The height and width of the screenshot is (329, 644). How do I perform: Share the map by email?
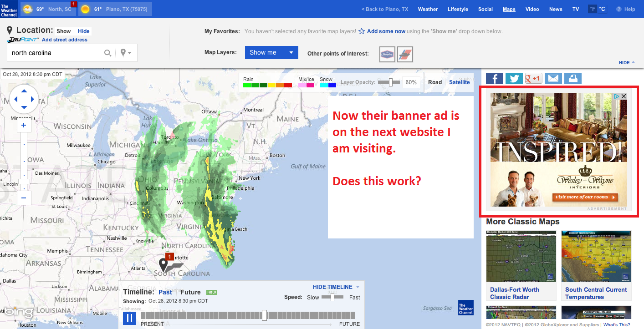[x=553, y=78]
